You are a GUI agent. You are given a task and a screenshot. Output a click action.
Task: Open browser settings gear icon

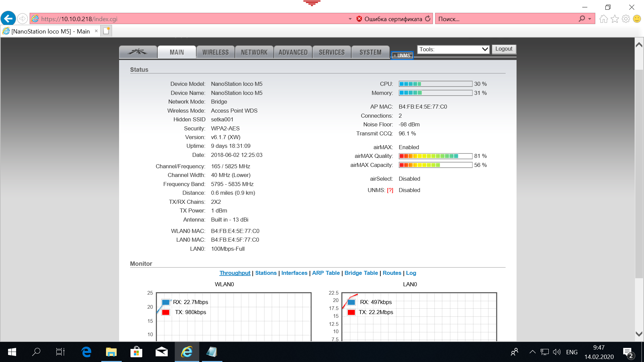tap(626, 19)
